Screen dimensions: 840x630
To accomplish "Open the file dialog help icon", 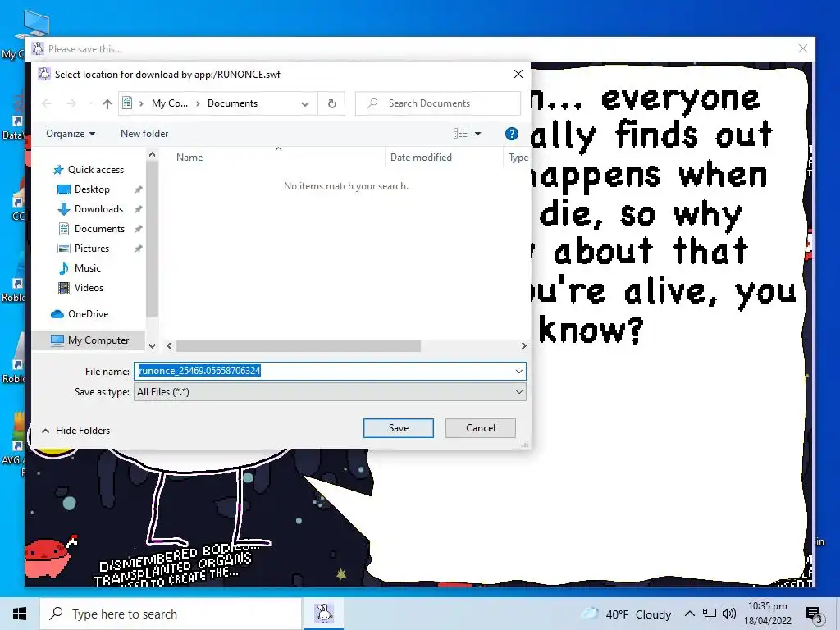I will 512,134.
